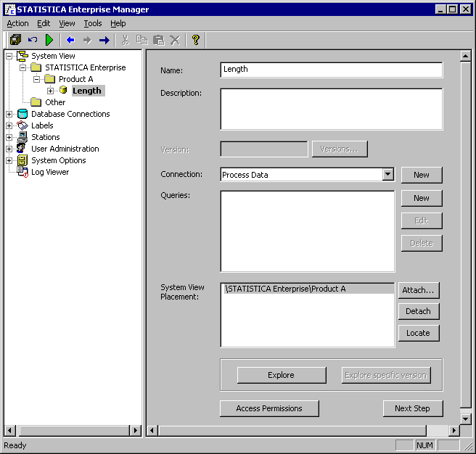The height and width of the screenshot is (454, 476).
Task: Click the green Run arrow in toolbar
Action: tap(49, 40)
